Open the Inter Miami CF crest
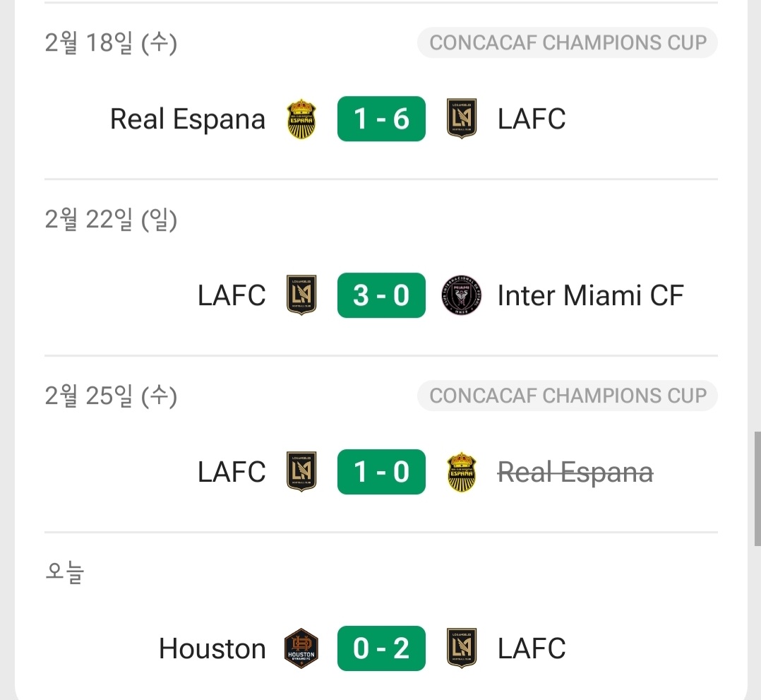The image size is (761, 700). (x=462, y=295)
